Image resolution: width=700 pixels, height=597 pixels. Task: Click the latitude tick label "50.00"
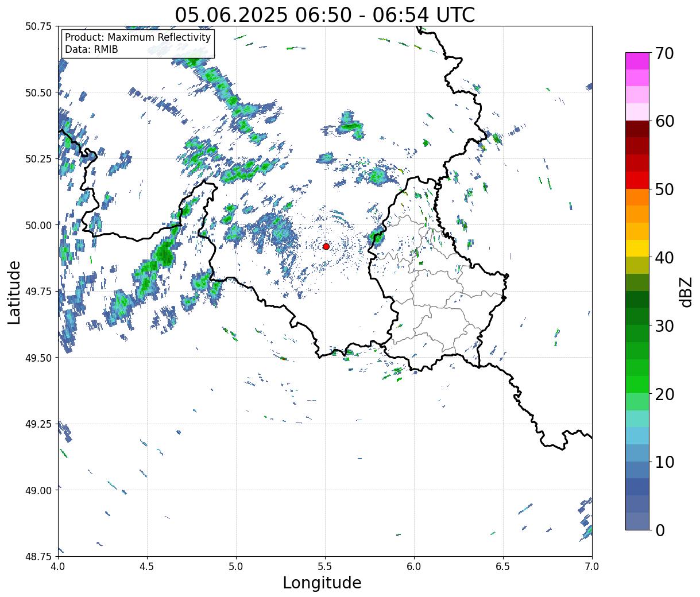click(38, 225)
